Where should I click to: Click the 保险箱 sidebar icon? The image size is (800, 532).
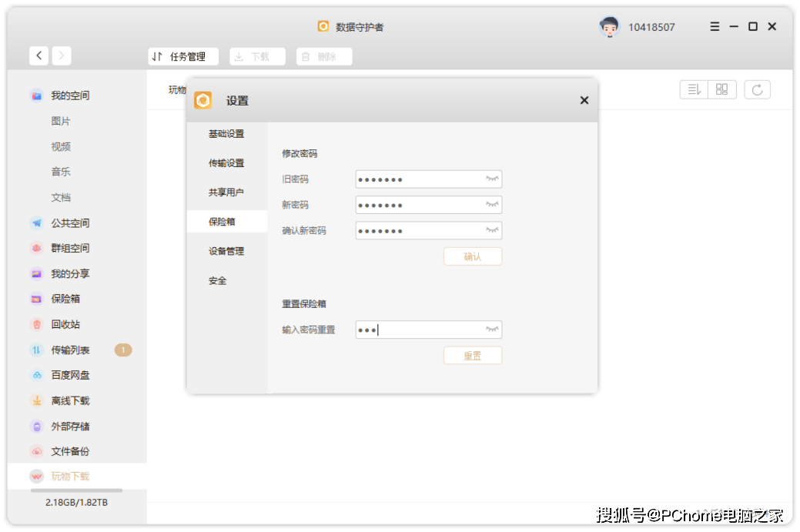(x=36, y=299)
